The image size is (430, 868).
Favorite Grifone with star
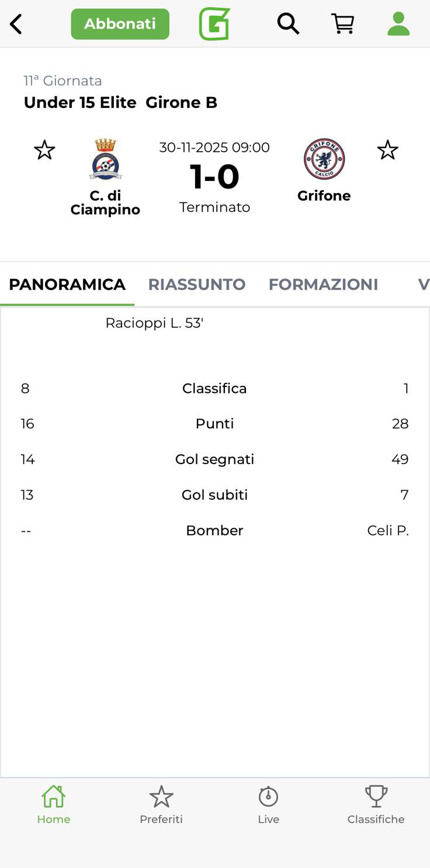387,151
